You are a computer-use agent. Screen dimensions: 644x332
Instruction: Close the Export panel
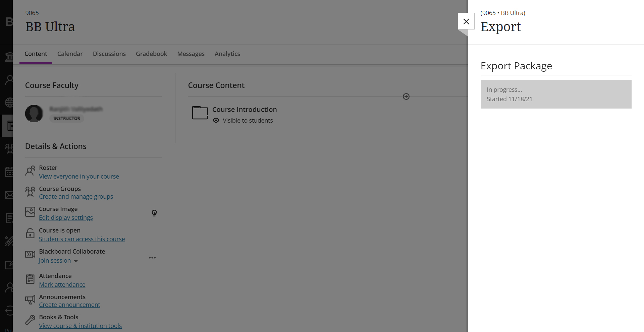[466, 21]
